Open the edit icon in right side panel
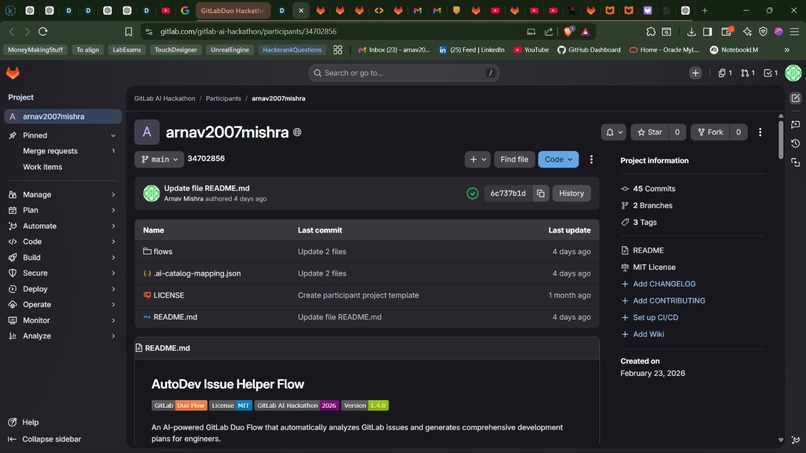 (795, 98)
